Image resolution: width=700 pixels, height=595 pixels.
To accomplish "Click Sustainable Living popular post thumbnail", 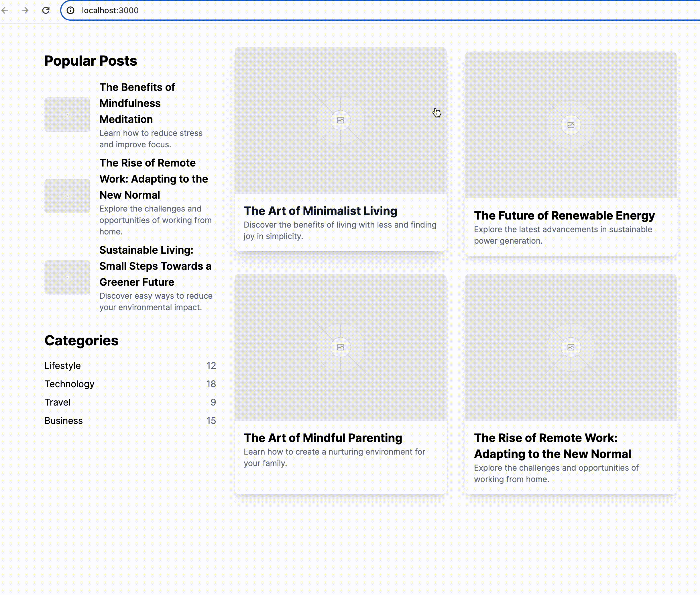I will pos(67,277).
